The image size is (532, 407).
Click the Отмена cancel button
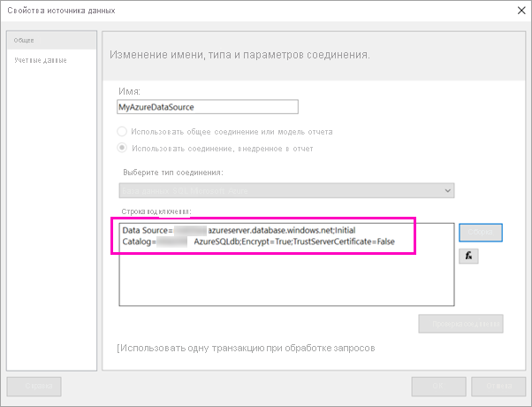pos(498,387)
